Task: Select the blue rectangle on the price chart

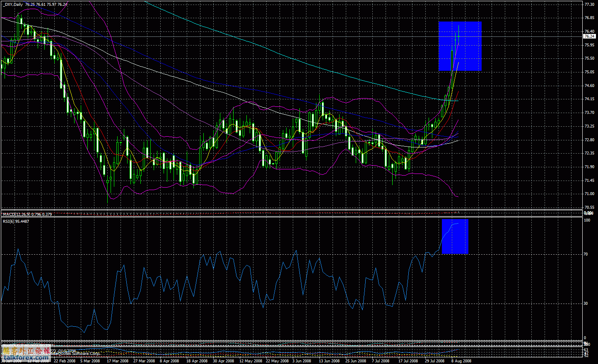Action: pos(460,46)
